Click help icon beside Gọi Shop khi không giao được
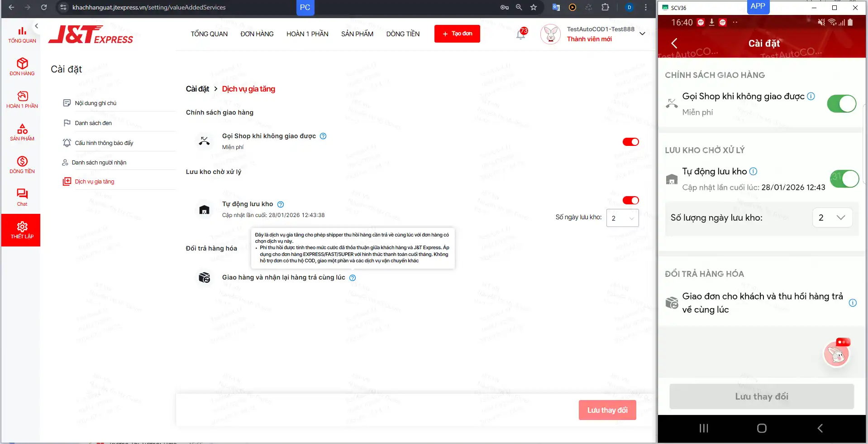 click(x=323, y=136)
